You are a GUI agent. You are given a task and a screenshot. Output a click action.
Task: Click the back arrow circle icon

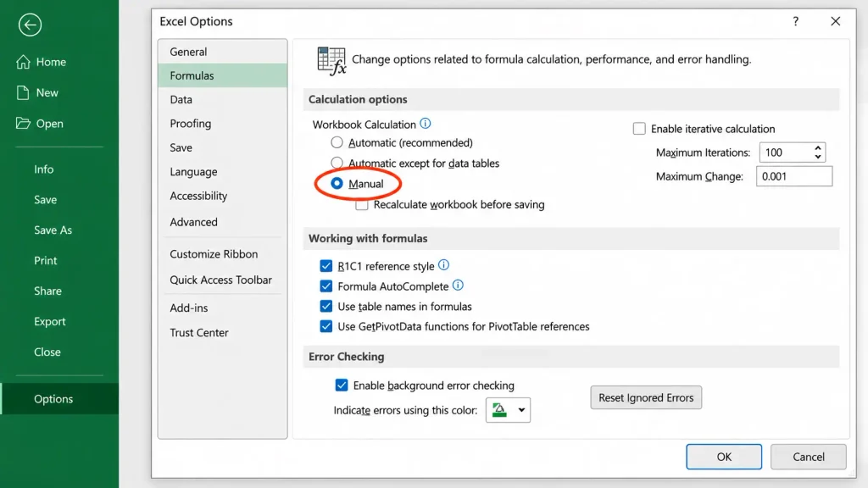30,25
